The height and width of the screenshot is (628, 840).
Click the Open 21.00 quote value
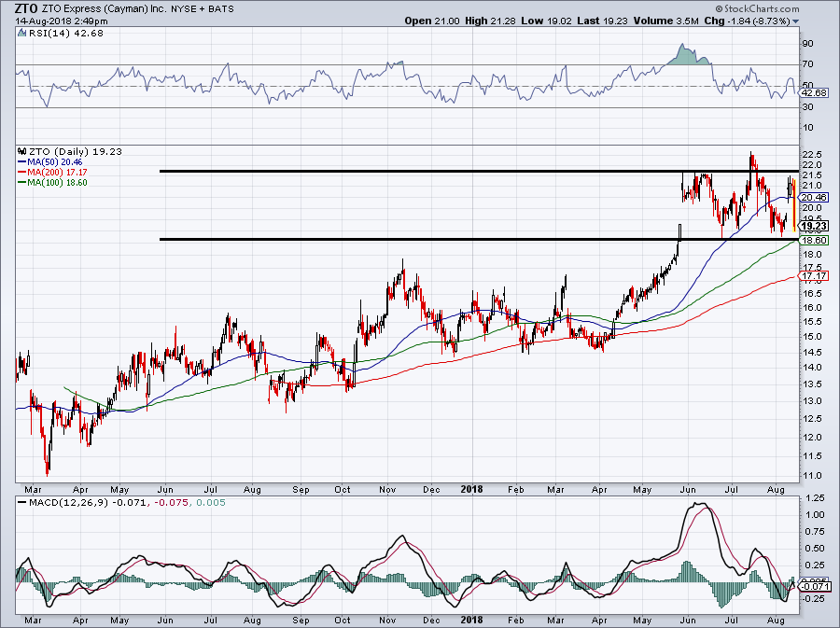tap(432, 21)
